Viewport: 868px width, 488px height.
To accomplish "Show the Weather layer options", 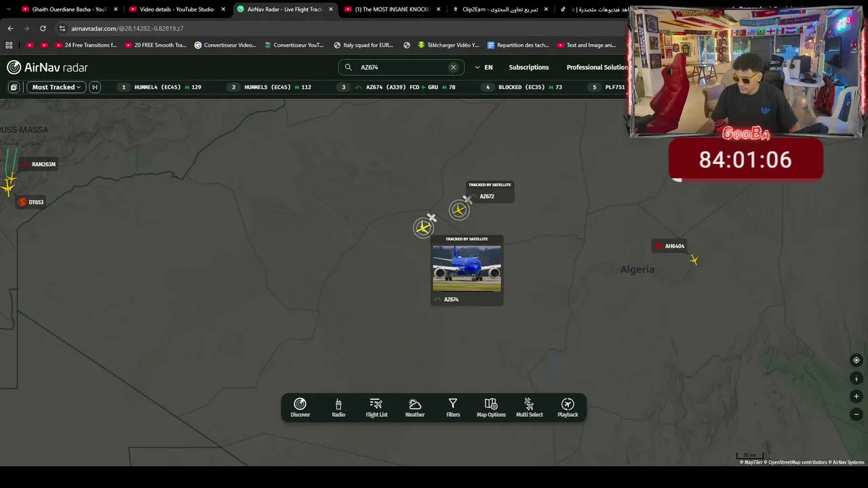I will pos(415,407).
